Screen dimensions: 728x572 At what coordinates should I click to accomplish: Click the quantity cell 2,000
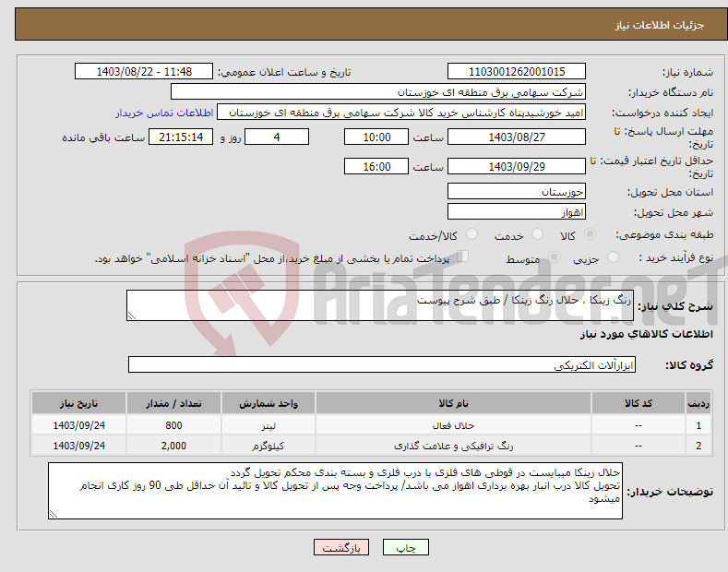pos(173,446)
